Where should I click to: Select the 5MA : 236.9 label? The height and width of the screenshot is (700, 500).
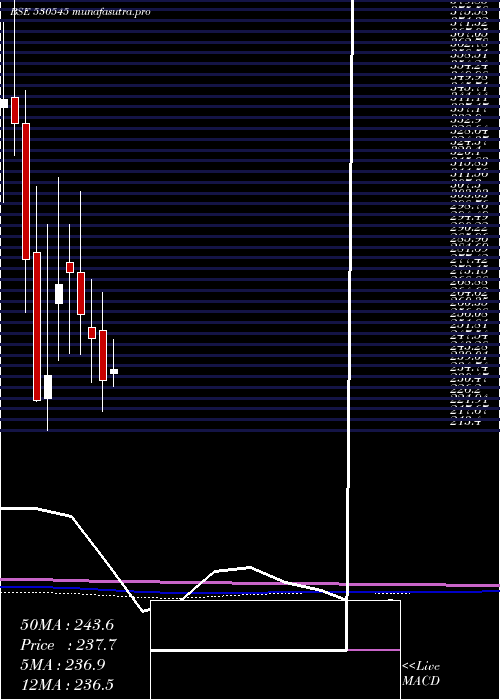(x=63, y=665)
